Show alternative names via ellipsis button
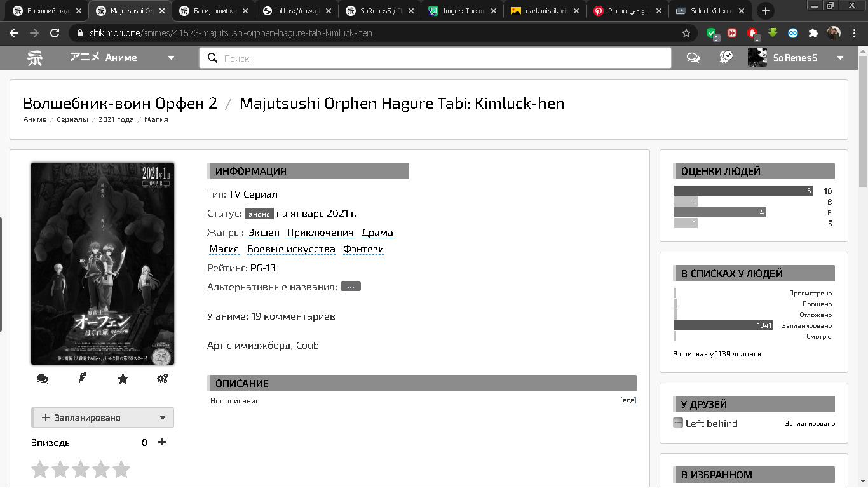 tap(350, 287)
